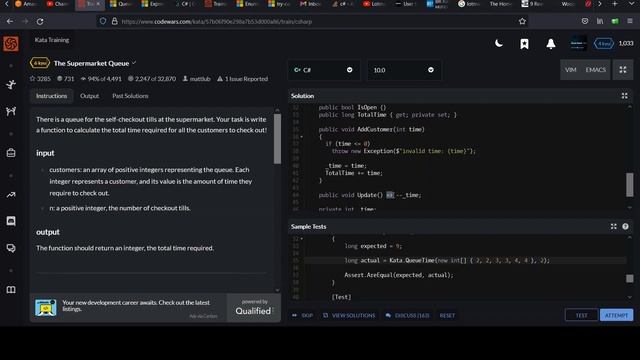
Task: List all browser tabs dropdown
Action: pos(630,4)
